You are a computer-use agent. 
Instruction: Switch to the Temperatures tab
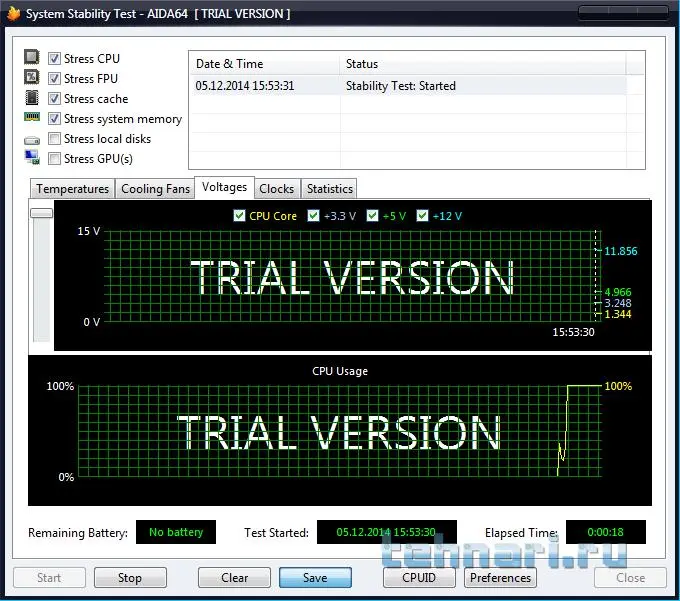click(x=72, y=189)
